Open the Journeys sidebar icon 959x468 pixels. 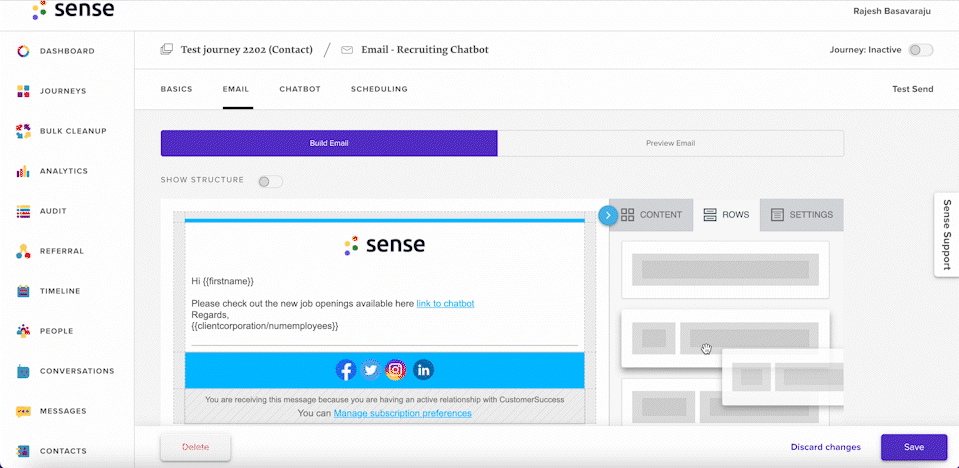tap(23, 91)
